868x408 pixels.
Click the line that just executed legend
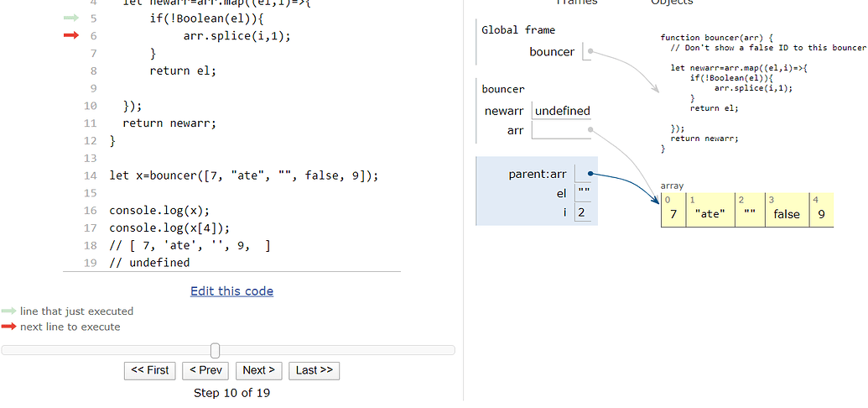76,311
